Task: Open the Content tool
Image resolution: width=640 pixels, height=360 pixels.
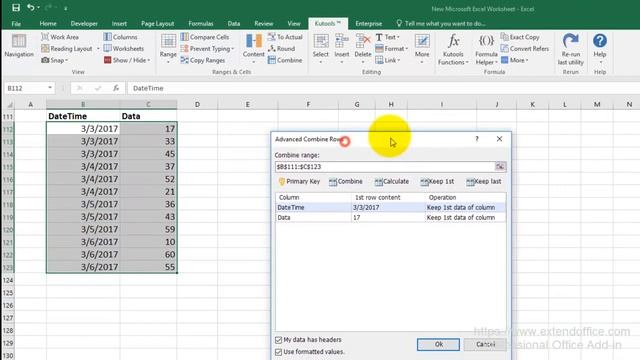Action: click(x=253, y=49)
